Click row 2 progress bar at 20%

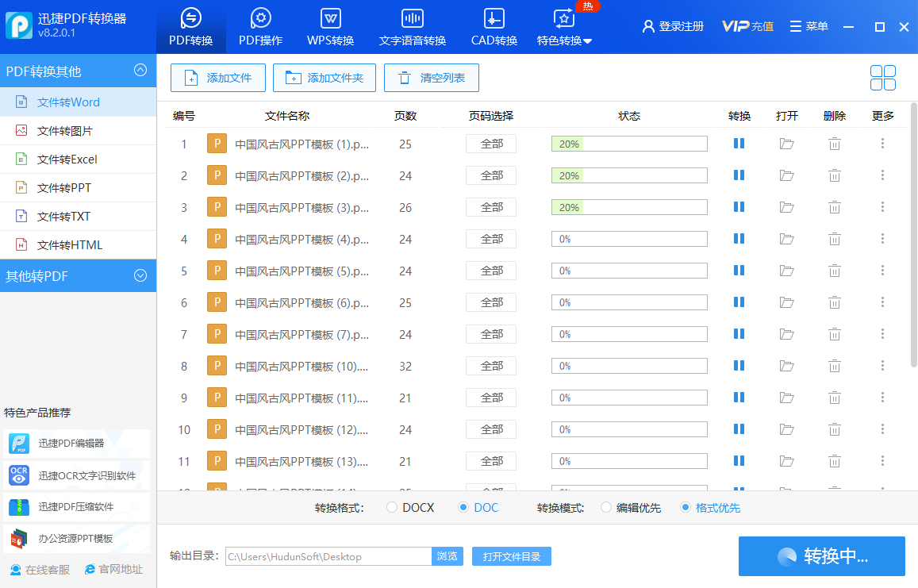(x=629, y=175)
